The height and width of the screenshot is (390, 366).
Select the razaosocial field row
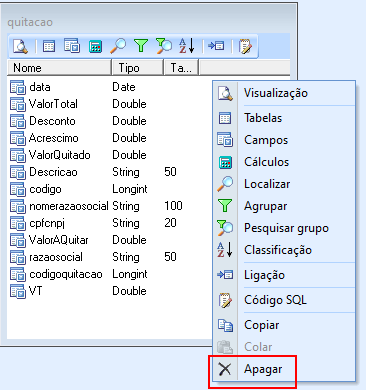pos(109,257)
